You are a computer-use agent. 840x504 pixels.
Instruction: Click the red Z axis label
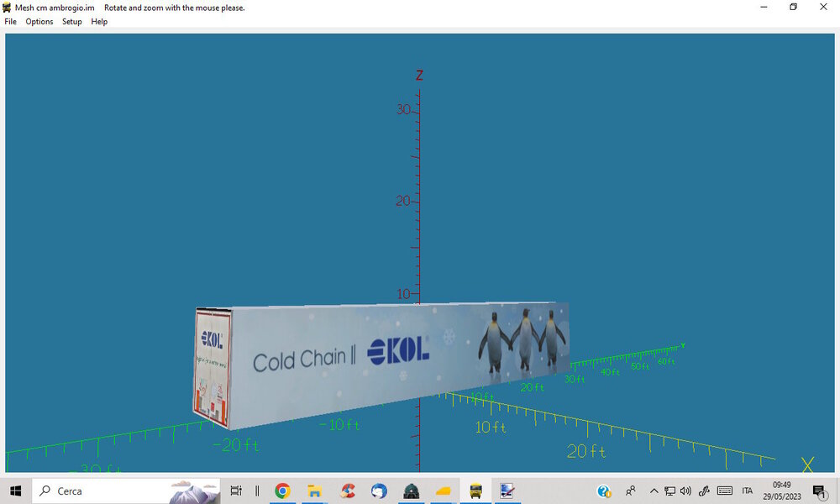pos(419,75)
